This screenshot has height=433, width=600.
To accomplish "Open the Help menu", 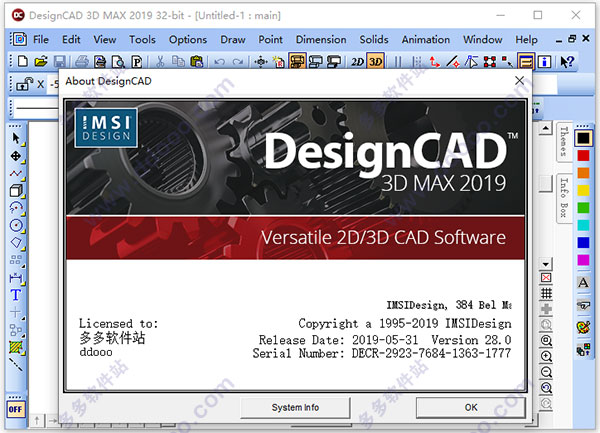I will point(526,39).
